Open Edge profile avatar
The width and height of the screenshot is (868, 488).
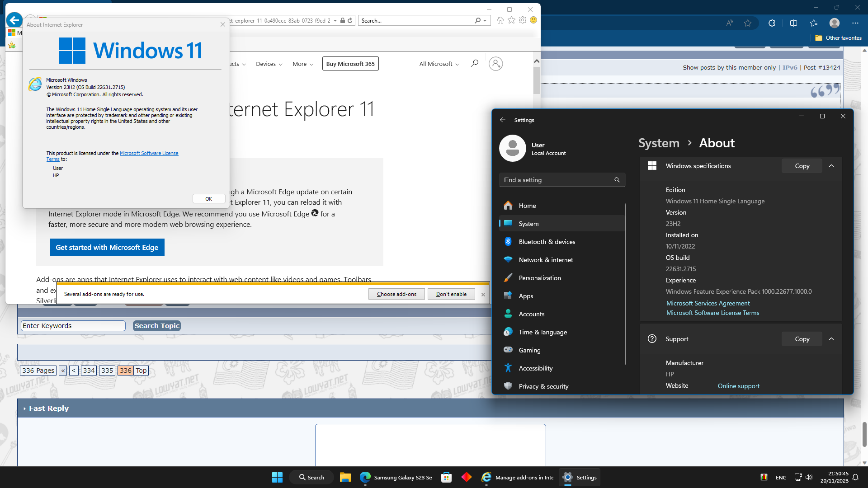[x=835, y=23]
